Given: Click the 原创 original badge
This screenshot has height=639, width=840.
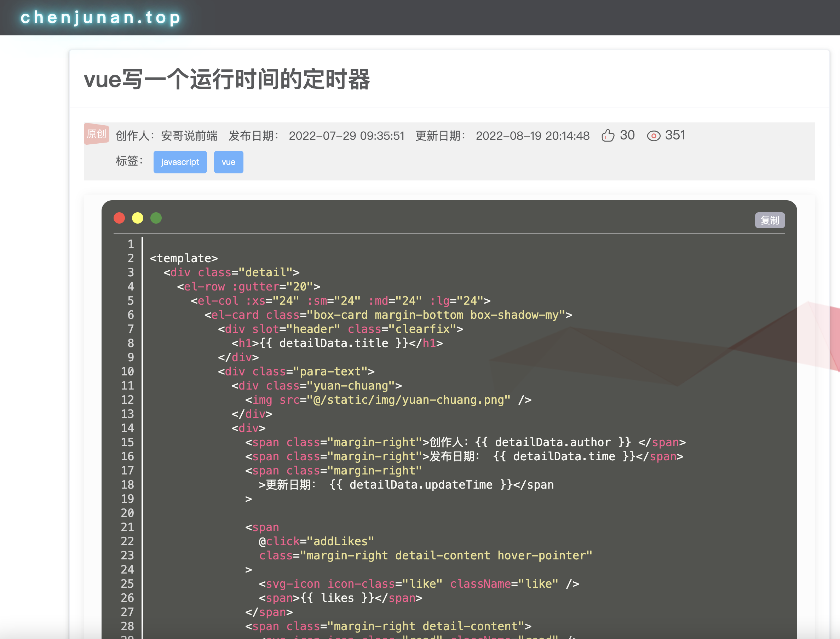Looking at the screenshot, I should pyautogui.click(x=96, y=134).
